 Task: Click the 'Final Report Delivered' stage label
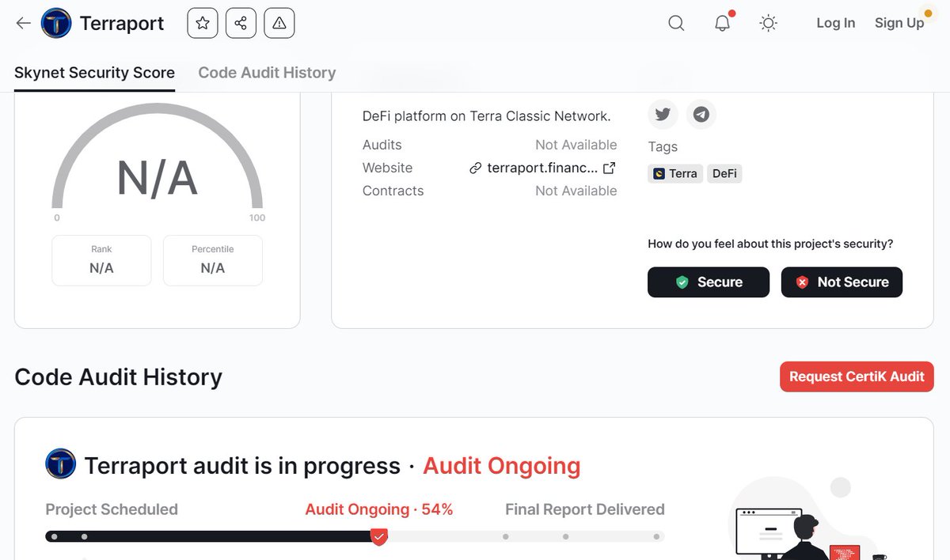click(585, 509)
